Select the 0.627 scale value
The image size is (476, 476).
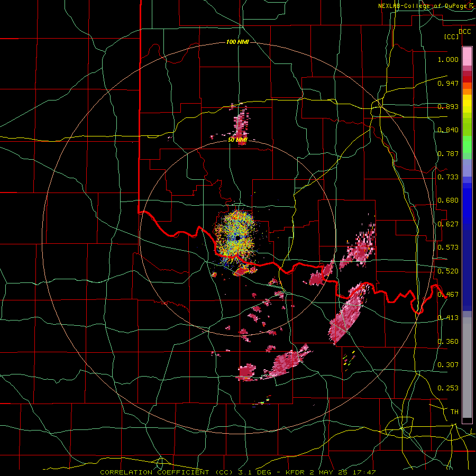click(x=448, y=224)
